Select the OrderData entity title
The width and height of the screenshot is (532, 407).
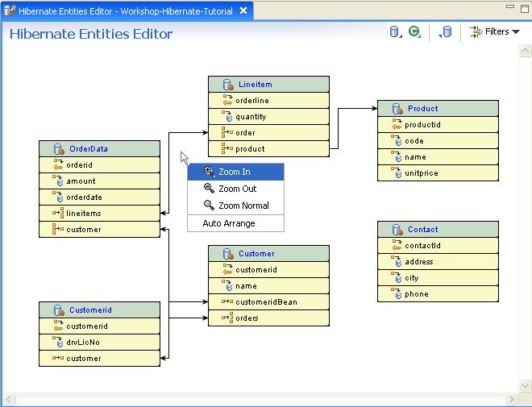89,149
